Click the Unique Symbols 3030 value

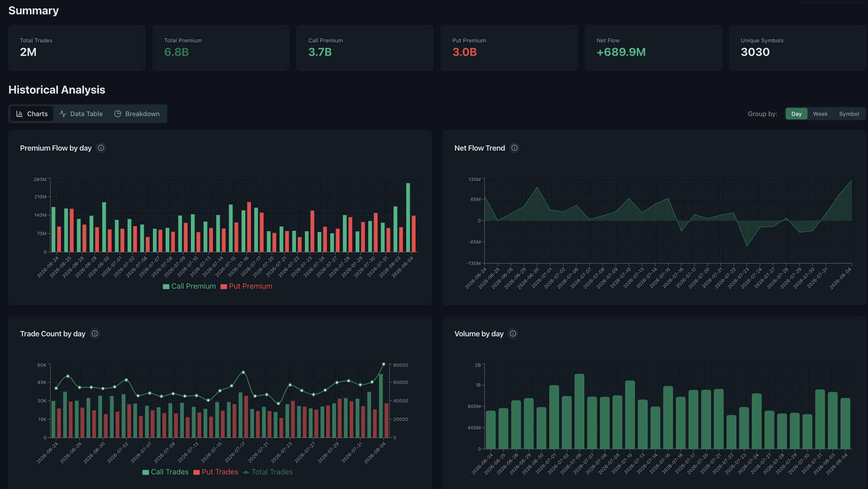(755, 52)
